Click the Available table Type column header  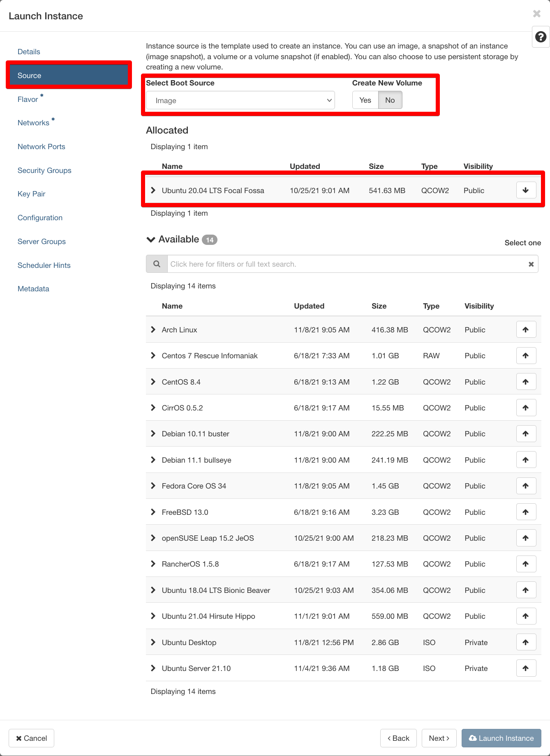point(431,306)
